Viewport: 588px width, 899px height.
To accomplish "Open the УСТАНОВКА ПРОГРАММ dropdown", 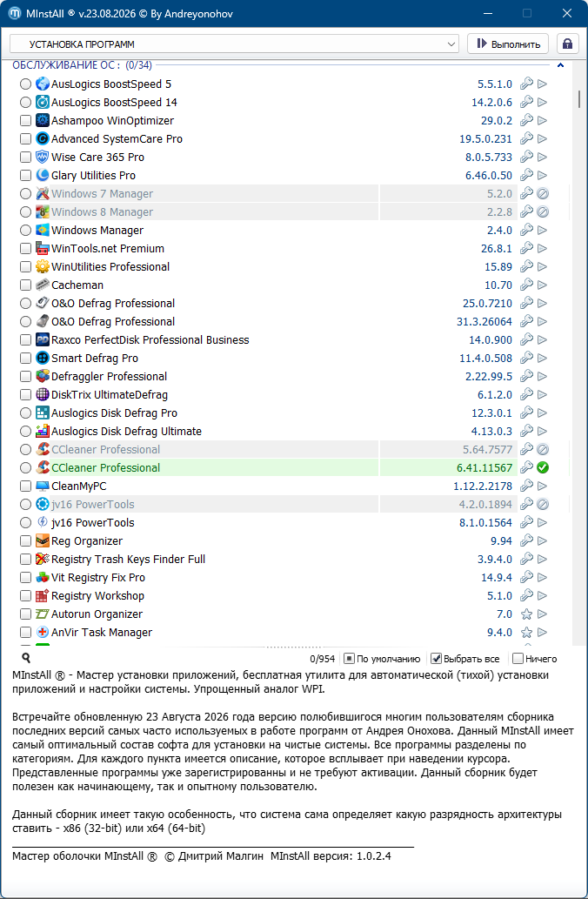I will point(234,44).
